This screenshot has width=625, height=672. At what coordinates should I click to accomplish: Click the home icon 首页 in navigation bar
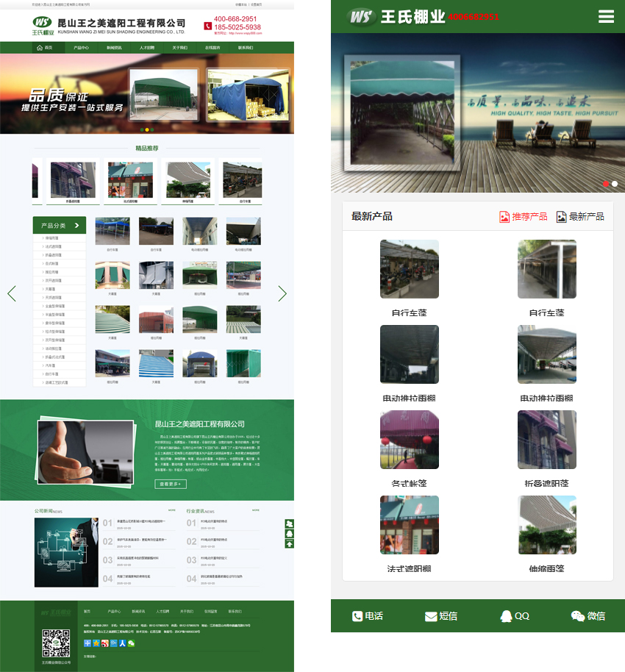44,48
